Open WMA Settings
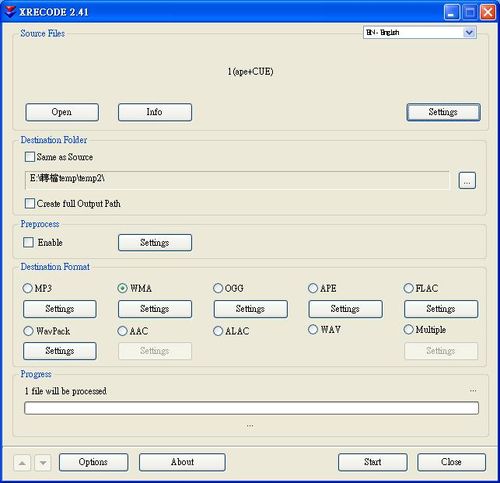The image size is (500, 483). (x=155, y=309)
